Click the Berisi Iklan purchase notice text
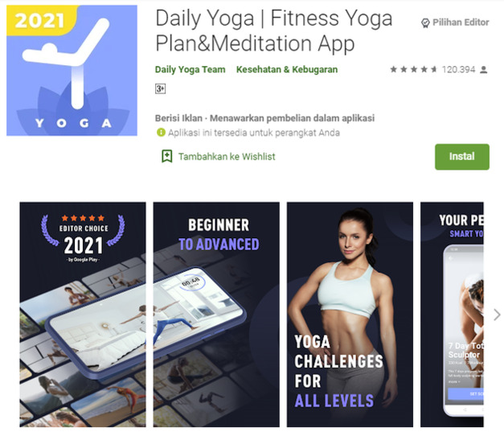 (264, 118)
